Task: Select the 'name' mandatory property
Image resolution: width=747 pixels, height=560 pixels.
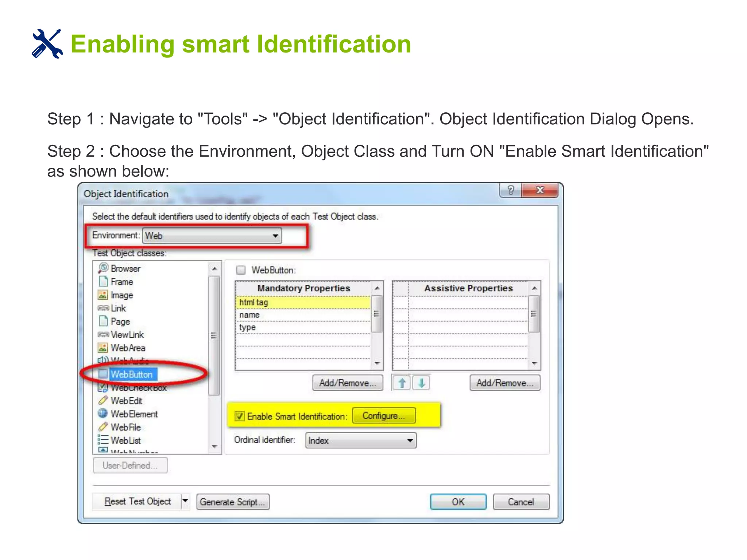Action: pos(303,315)
